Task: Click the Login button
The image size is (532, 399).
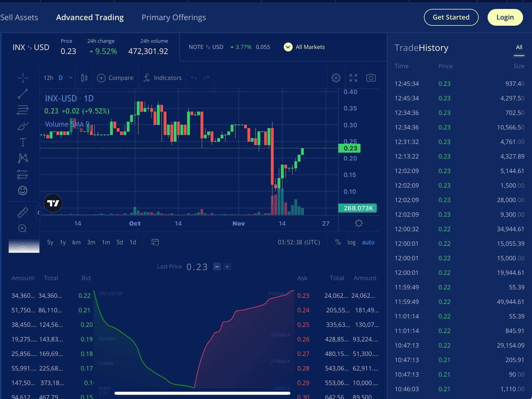Action: [505, 17]
